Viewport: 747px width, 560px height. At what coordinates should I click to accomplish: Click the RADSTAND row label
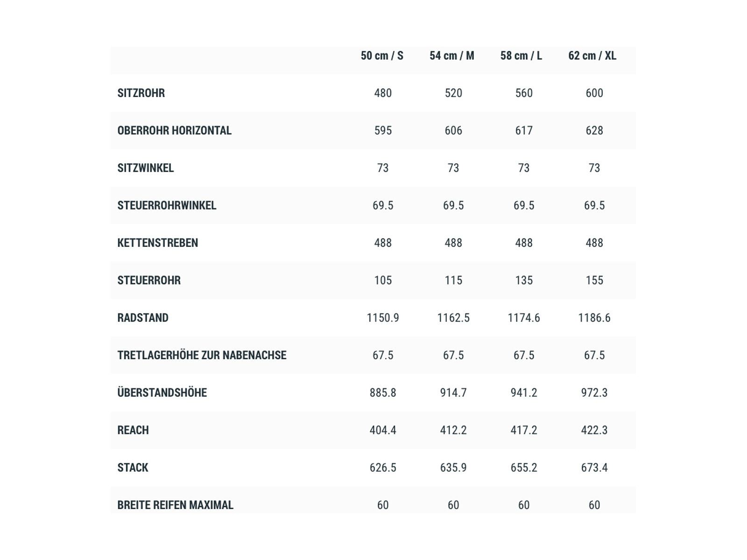143,318
